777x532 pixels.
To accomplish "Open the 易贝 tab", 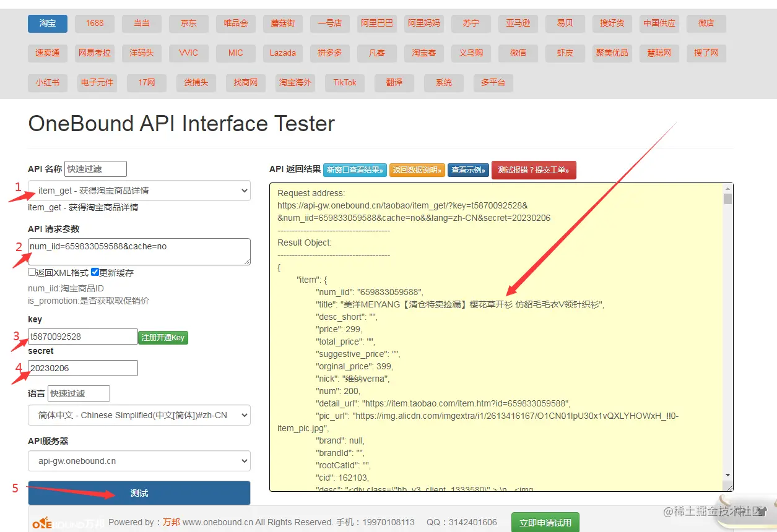I will click(x=565, y=24).
